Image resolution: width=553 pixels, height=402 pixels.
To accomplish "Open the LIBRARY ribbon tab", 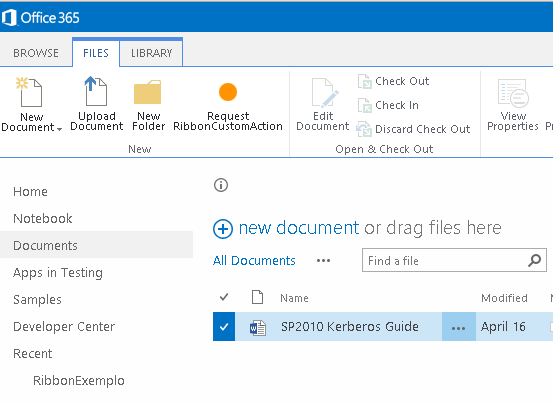I will pyautogui.click(x=152, y=53).
